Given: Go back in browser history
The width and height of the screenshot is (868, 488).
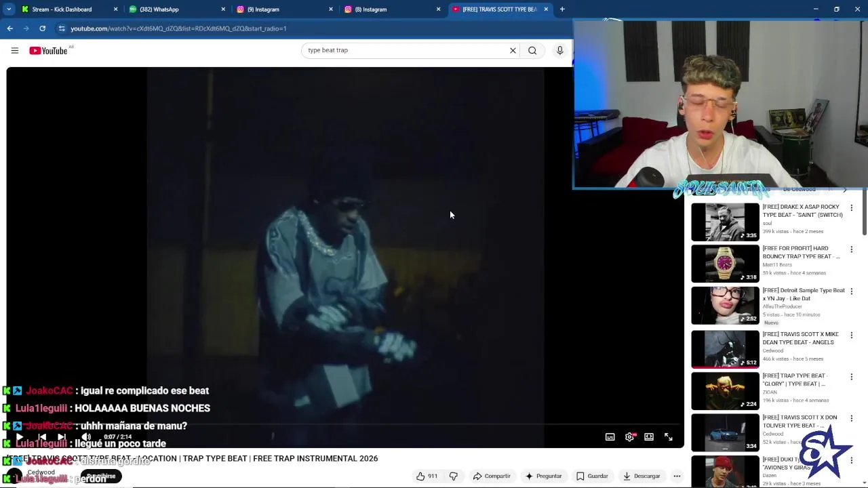Looking at the screenshot, I should tap(9, 28).
